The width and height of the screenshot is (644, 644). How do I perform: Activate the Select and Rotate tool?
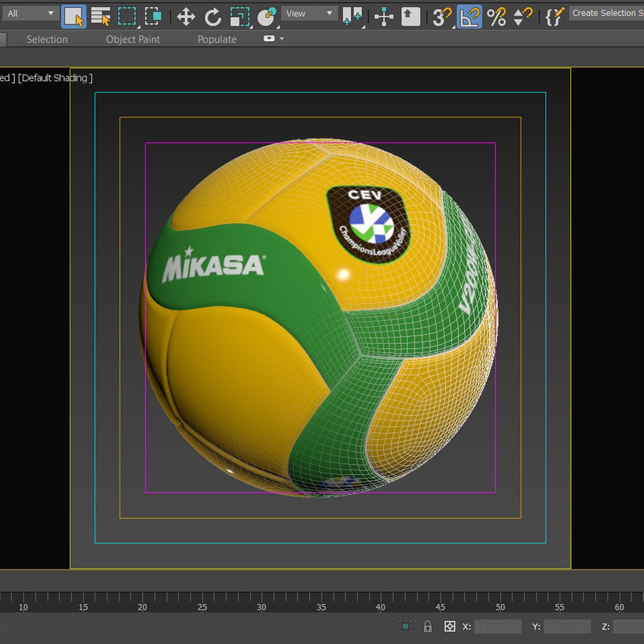[213, 17]
